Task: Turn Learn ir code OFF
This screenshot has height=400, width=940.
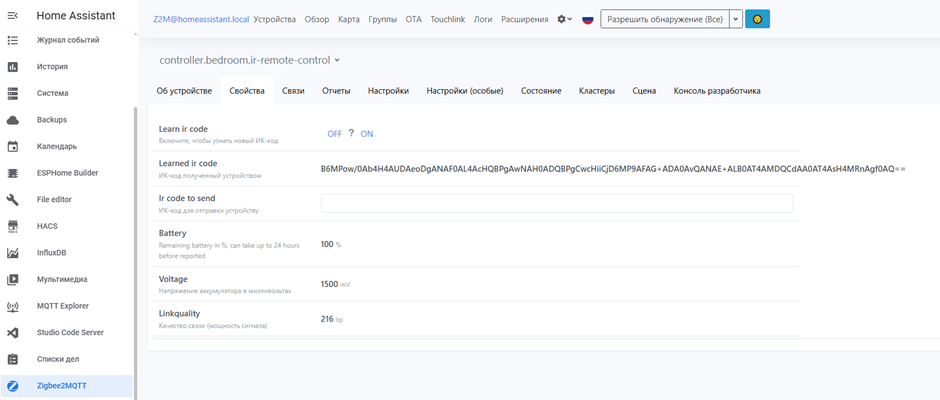Action: (x=334, y=134)
